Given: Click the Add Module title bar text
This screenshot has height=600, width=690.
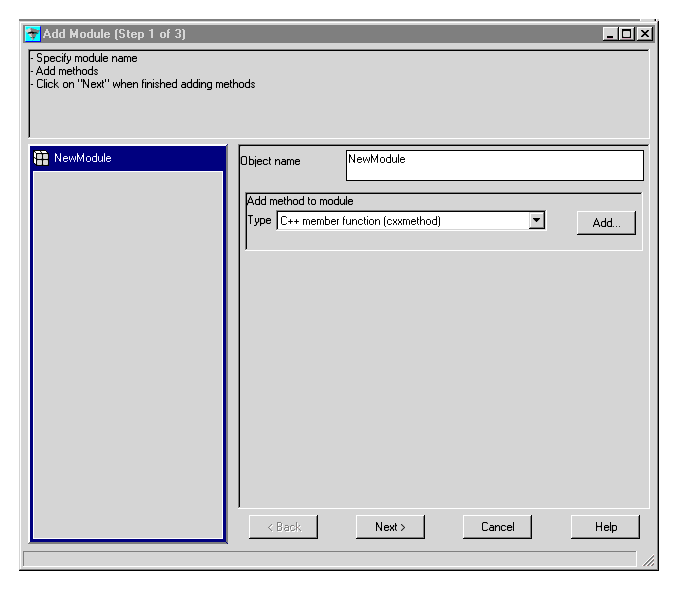Looking at the screenshot, I should tap(114, 34).
